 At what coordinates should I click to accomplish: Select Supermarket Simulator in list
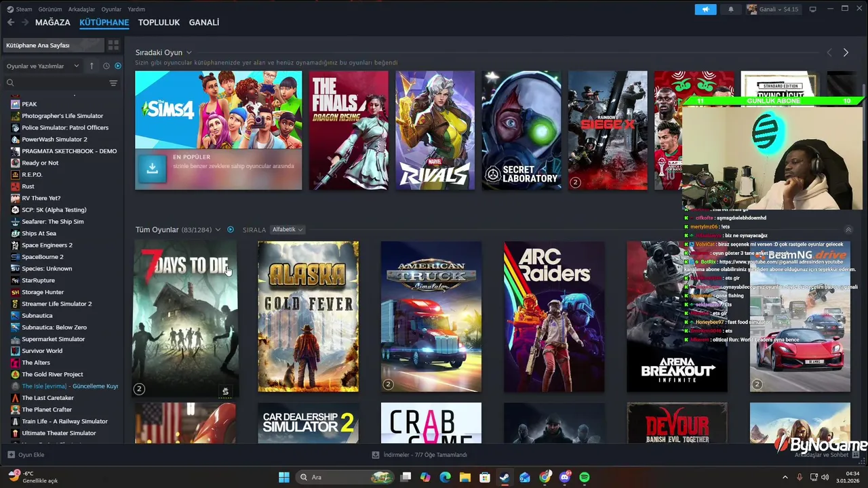point(53,339)
